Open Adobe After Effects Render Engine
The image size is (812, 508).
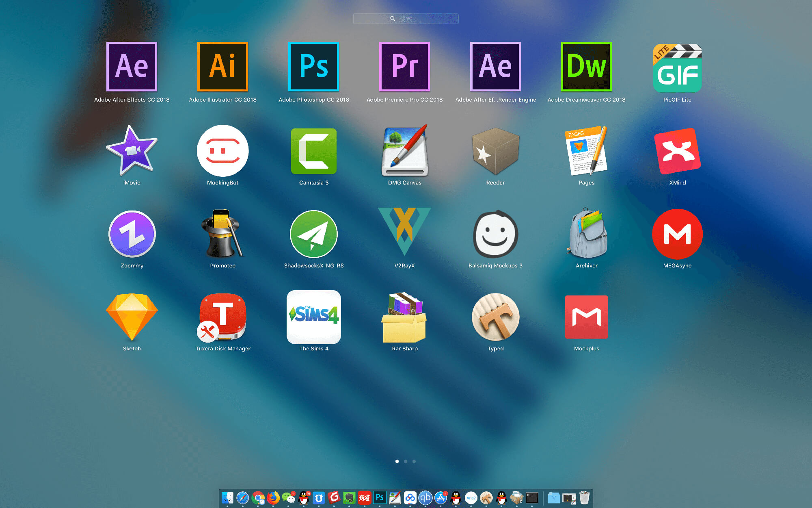coord(495,67)
